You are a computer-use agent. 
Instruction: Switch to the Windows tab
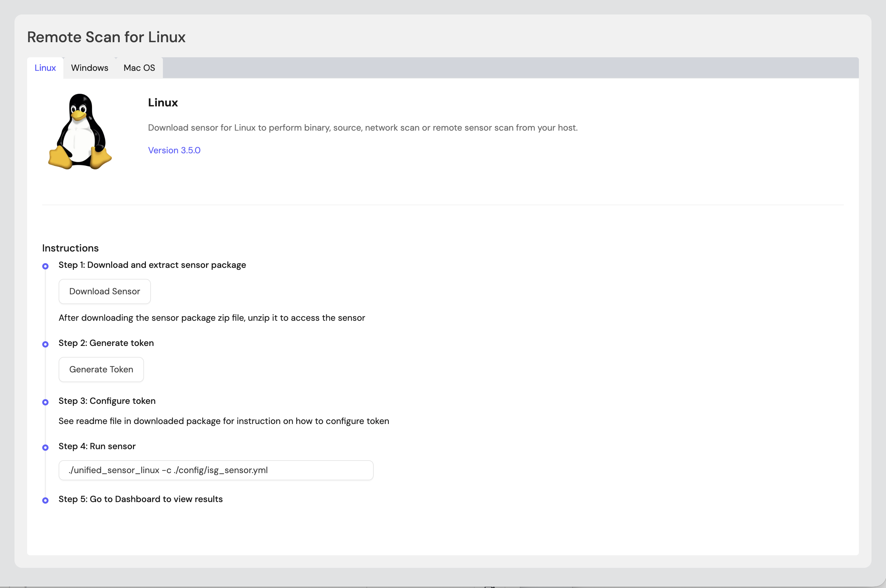coord(89,68)
